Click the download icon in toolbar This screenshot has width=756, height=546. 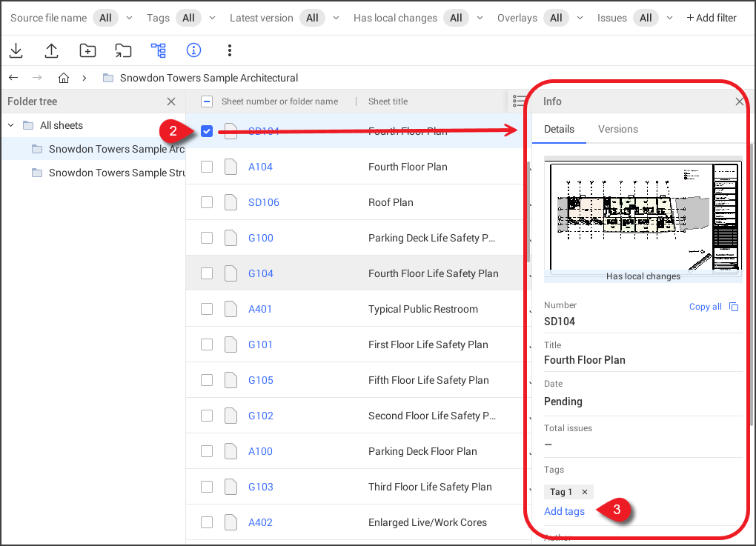pyautogui.click(x=16, y=50)
